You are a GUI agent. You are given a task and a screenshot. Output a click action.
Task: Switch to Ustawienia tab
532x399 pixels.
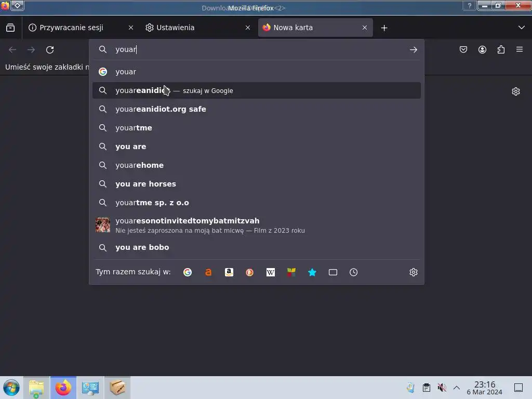tap(198, 28)
